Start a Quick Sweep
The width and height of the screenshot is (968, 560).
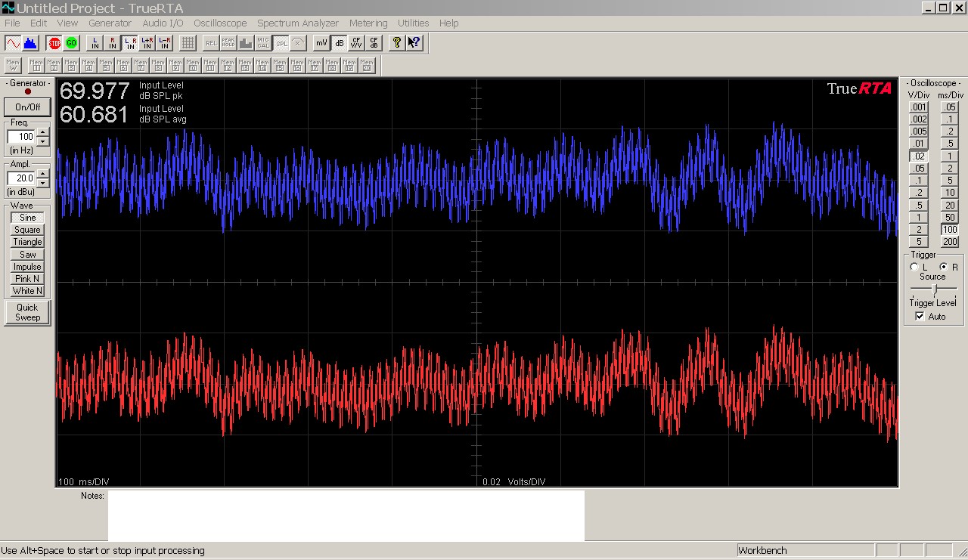(27, 312)
